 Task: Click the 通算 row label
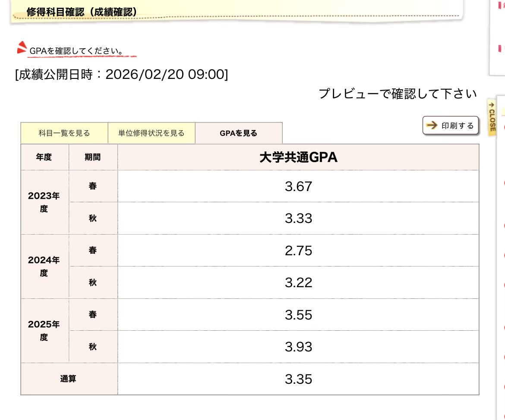pos(69,379)
